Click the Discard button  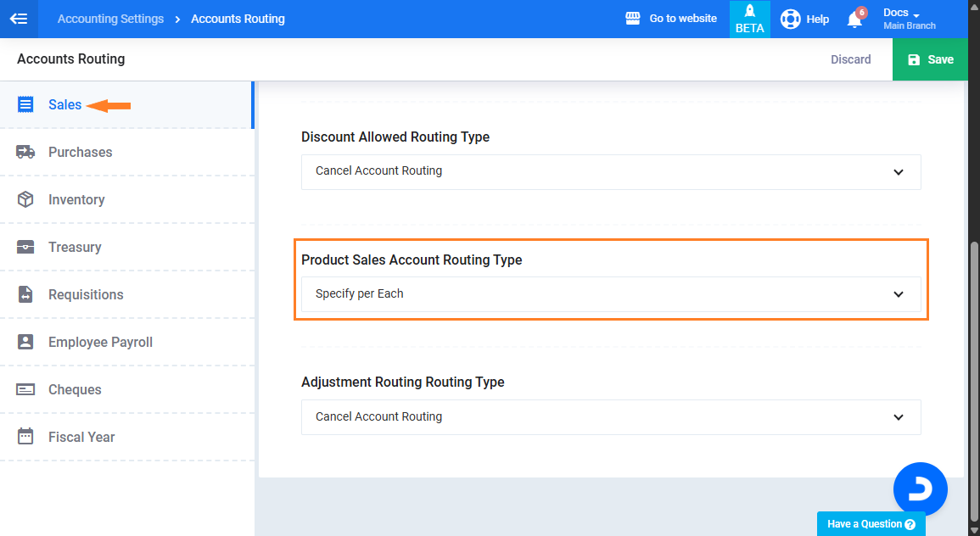point(850,59)
